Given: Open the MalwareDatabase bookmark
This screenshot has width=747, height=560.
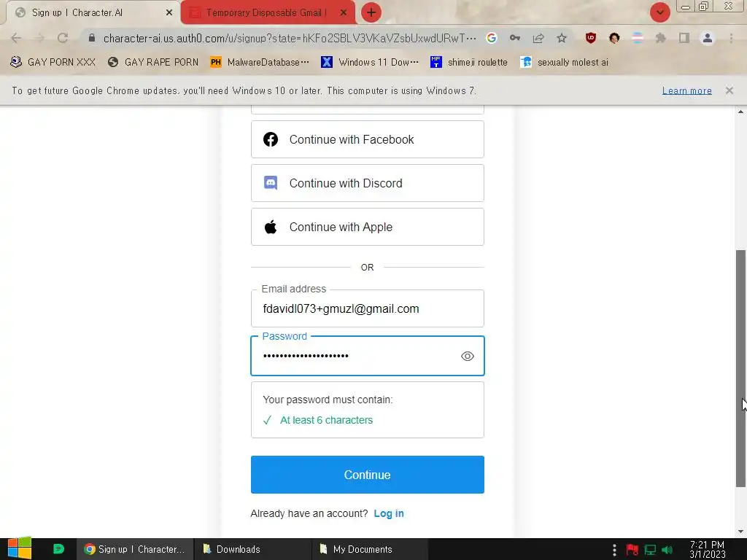Looking at the screenshot, I should click(x=260, y=62).
